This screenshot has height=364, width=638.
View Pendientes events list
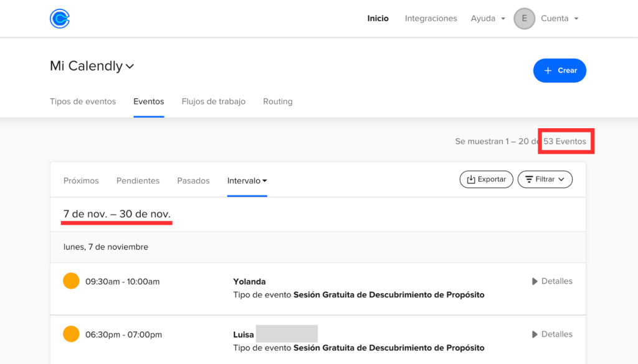pyautogui.click(x=138, y=180)
